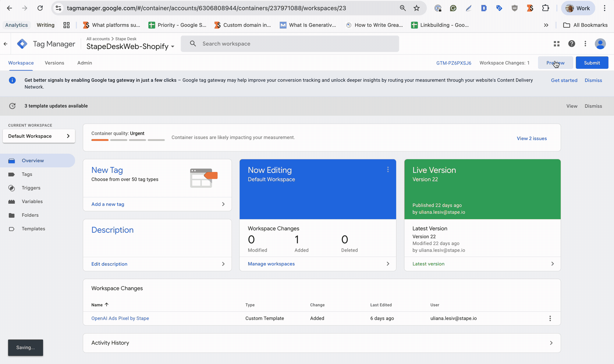Screen dimensions: 614x364
Task: Click the chevron beside Latest version
Action: (x=552, y=264)
